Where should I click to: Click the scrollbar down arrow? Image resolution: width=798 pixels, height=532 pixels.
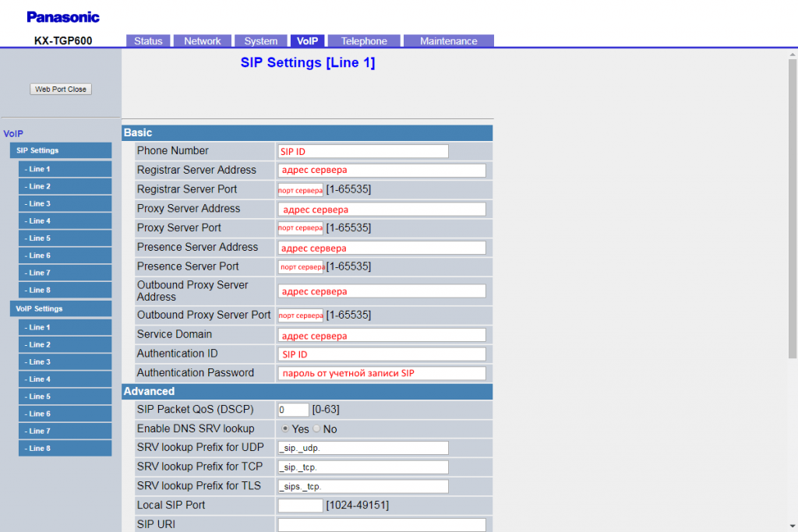(x=793, y=527)
